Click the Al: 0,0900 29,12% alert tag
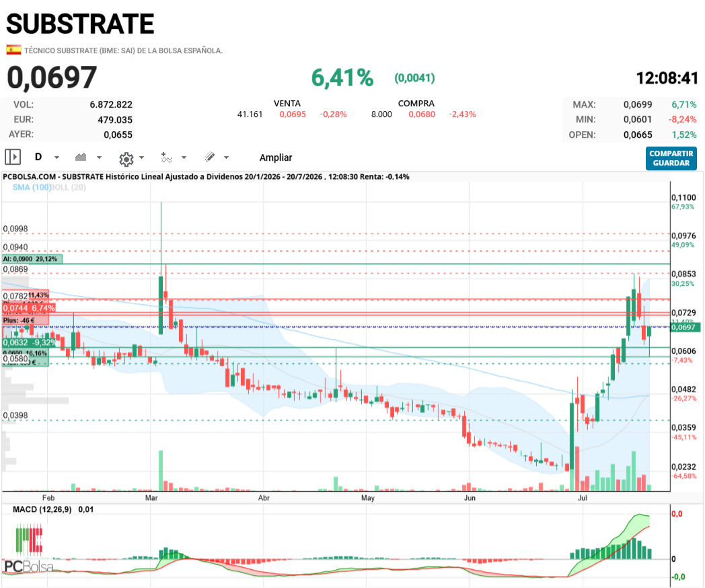 coord(32,259)
